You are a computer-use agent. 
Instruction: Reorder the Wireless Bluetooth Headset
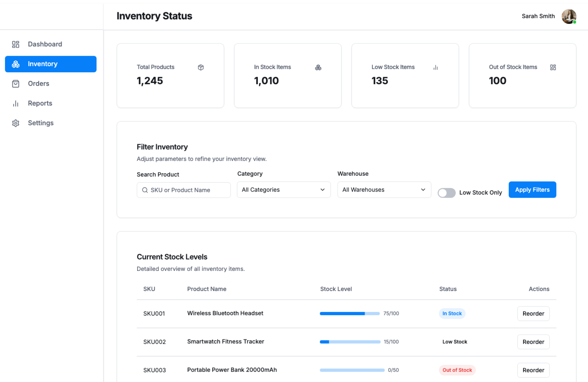pos(533,313)
